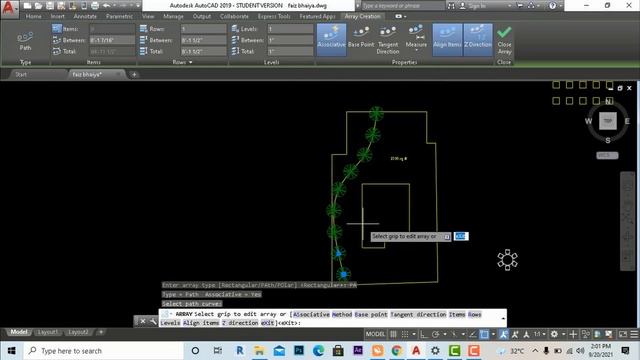
Task: Toggle the Align Items option
Action: (x=447, y=40)
